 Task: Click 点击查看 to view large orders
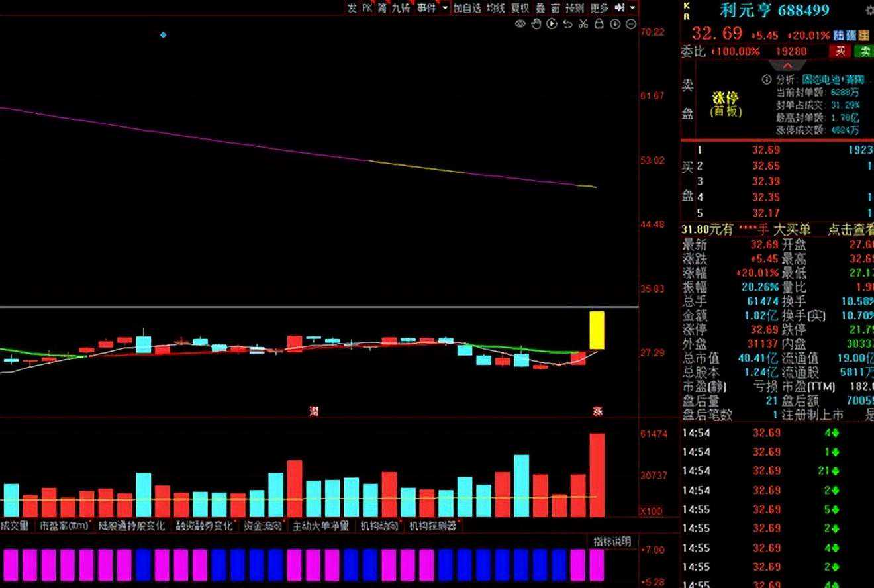850,229
